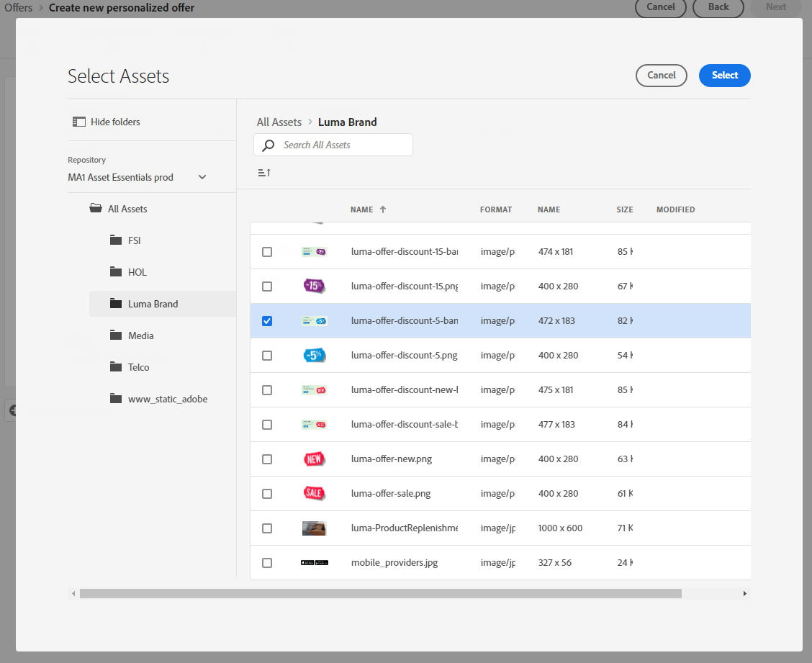Open the luma-offer-sale.png thumbnail
The width and height of the screenshot is (812, 663).
point(314,494)
